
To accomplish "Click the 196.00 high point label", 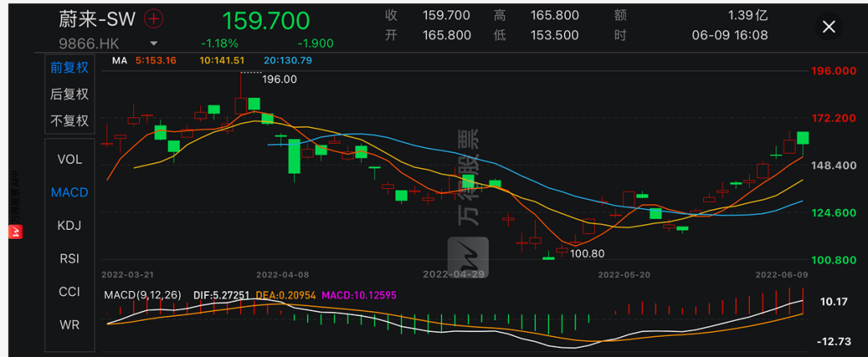I will (x=278, y=79).
